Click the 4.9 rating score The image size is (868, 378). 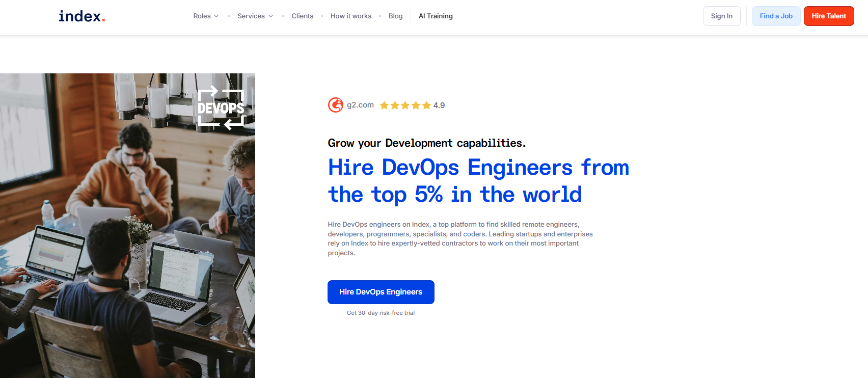point(439,105)
